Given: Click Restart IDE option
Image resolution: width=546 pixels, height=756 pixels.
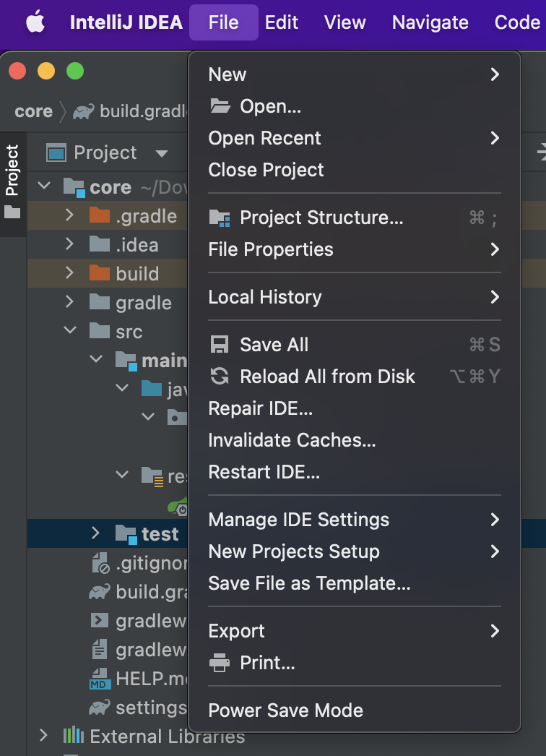Looking at the screenshot, I should tap(264, 472).
